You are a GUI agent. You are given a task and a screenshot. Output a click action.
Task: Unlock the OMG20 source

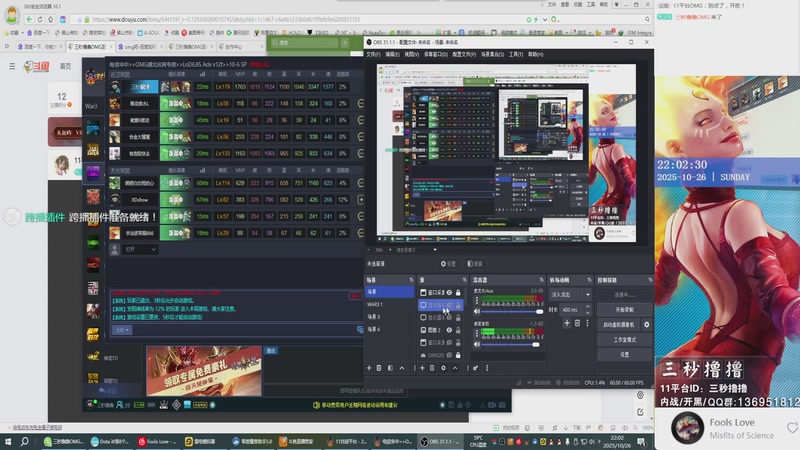click(458, 355)
